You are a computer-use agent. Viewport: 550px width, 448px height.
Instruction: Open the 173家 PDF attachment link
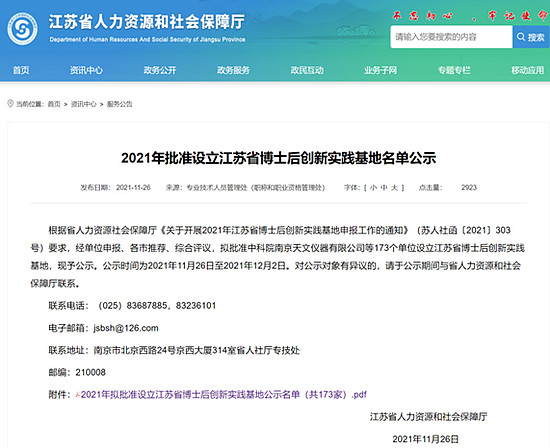click(x=224, y=395)
